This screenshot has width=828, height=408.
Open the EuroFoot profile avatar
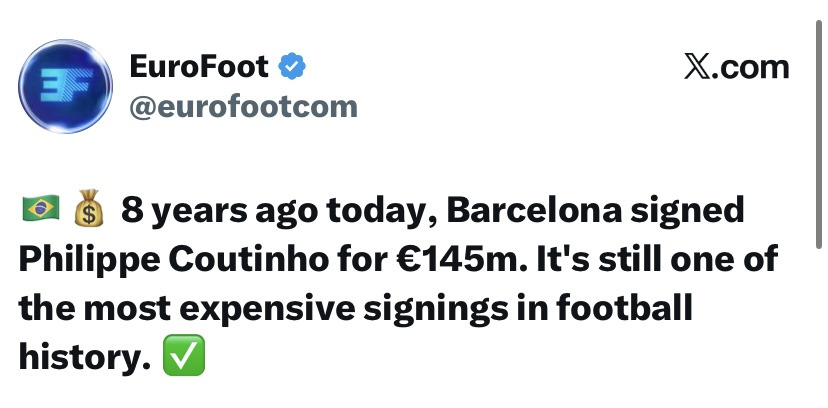coord(67,86)
